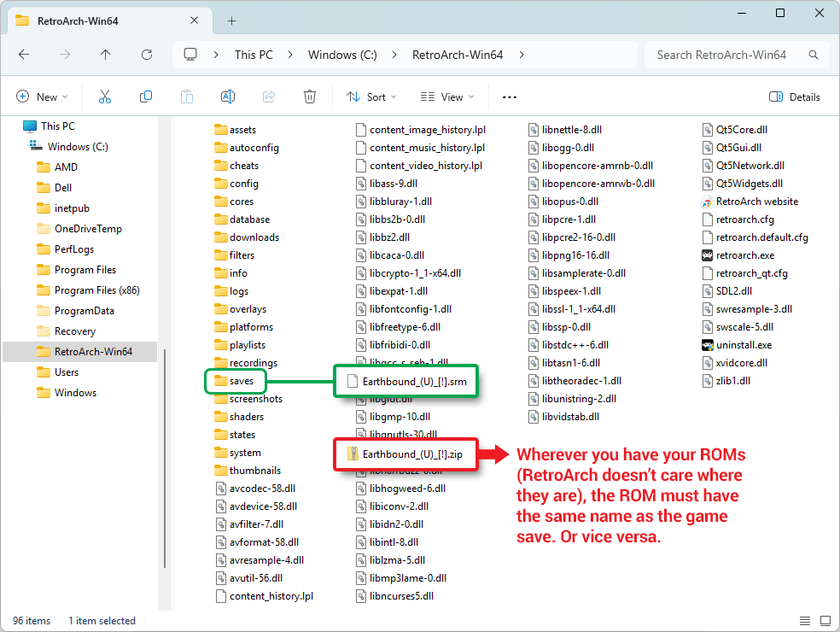840x632 pixels.
Task: Refresh the folder view
Action: point(147,55)
